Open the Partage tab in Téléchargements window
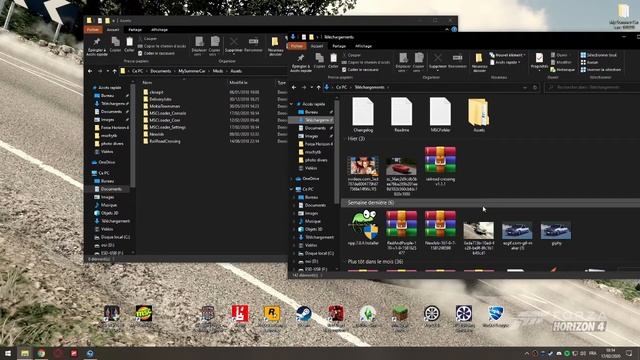 pos(339,46)
